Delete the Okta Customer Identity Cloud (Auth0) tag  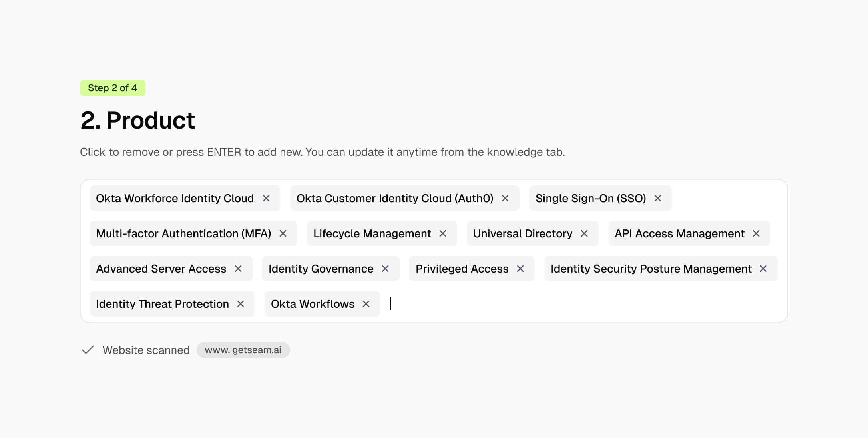(x=505, y=198)
